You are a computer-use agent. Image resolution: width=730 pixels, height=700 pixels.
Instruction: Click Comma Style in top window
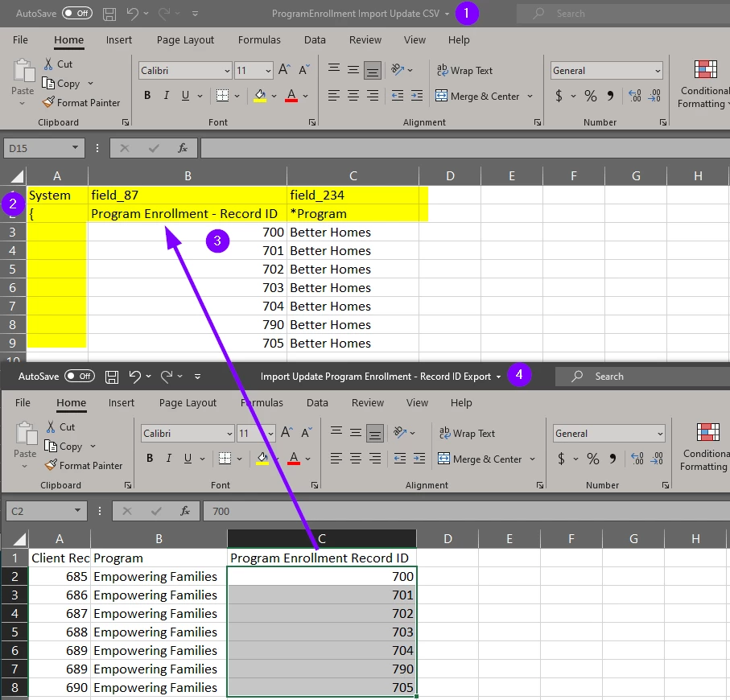pos(610,96)
